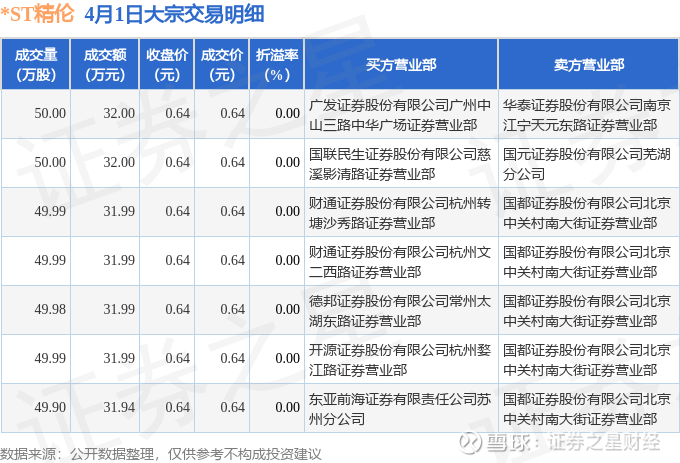
Task: Click seller cell 国元证券芜湖分公司
Action: tap(587, 164)
